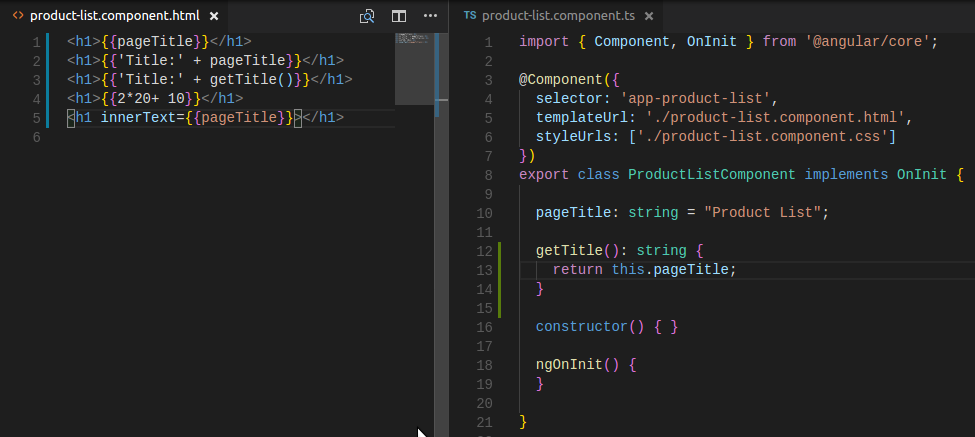
Task: Click the TS file type icon on the right tab
Action: [x=470, y=16]
